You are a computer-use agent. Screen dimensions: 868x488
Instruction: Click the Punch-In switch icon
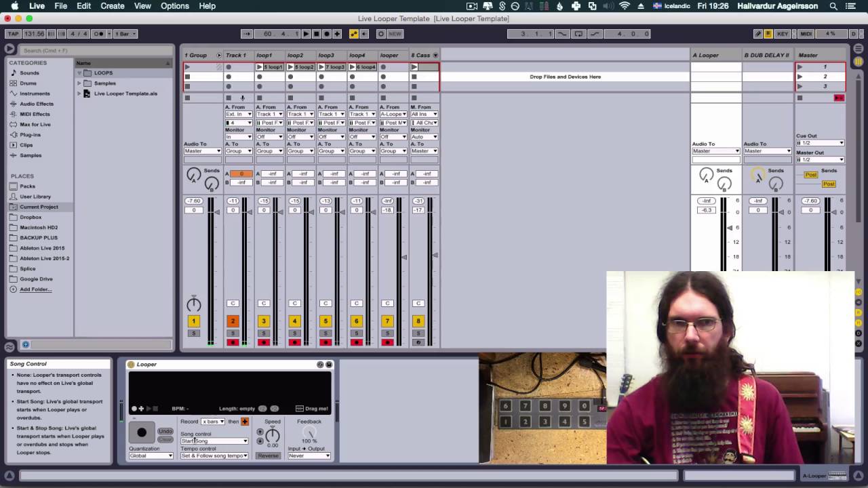(x=563, y=34)
